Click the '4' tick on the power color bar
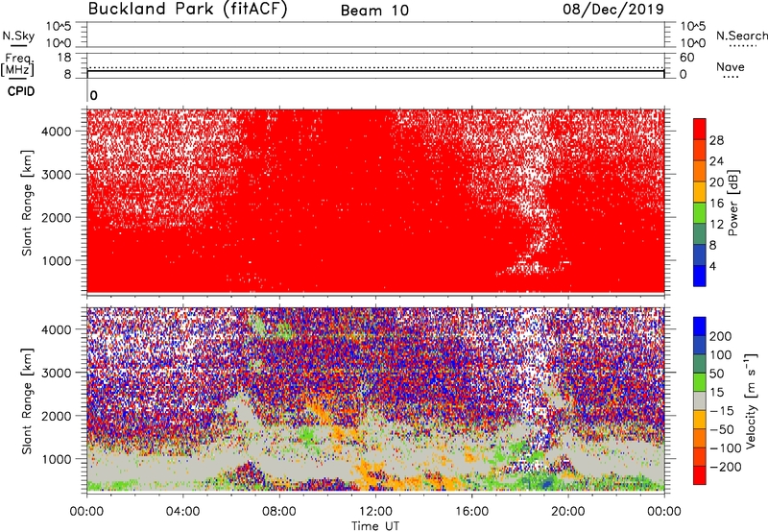This screenshot has height=532, width=768. pyautogui.click(x=712, y=266)
